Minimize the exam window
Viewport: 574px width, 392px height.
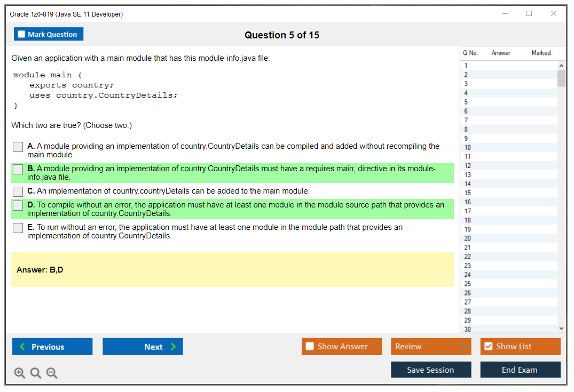pos(505,14)
